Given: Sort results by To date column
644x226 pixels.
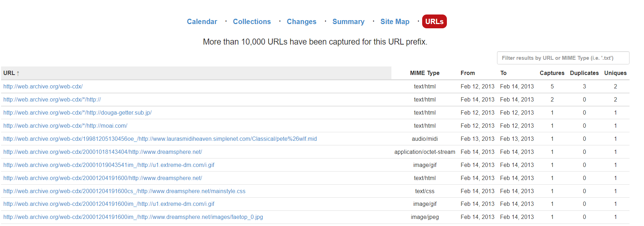Looking at the screenshot, I should (x=503, y=73).
